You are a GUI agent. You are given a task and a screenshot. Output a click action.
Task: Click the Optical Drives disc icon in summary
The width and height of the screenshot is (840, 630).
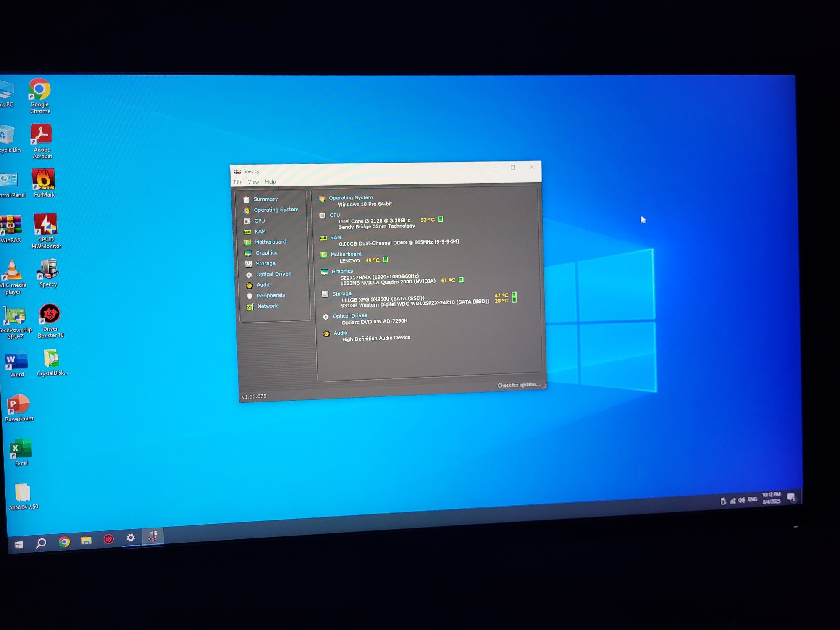coord(326,317)
